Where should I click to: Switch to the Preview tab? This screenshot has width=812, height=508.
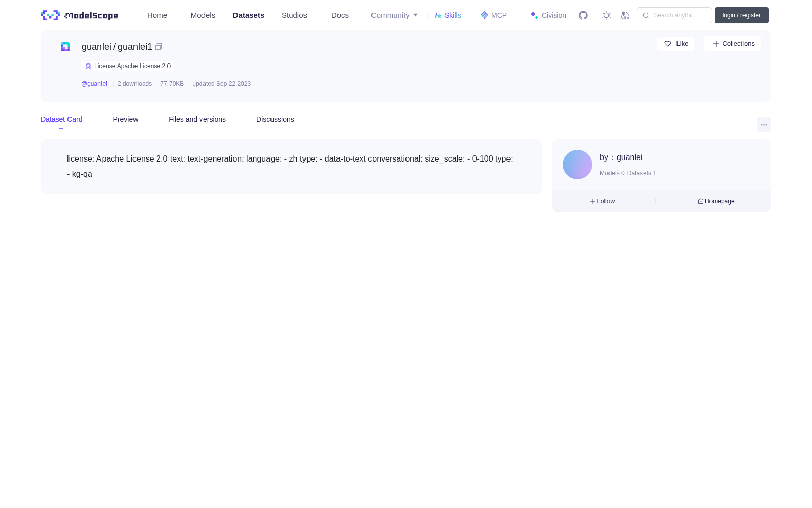[x=125, y=119]
